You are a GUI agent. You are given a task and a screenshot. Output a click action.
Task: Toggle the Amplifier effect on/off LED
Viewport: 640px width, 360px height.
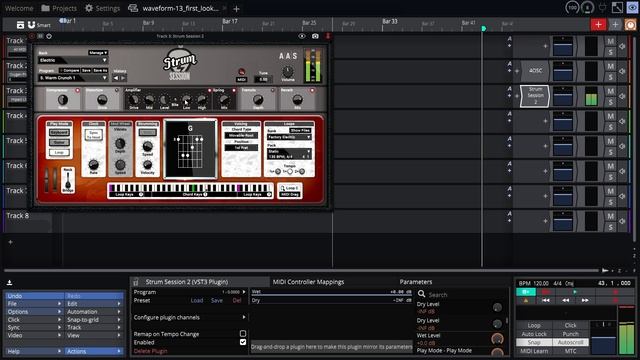coord(209,90)
